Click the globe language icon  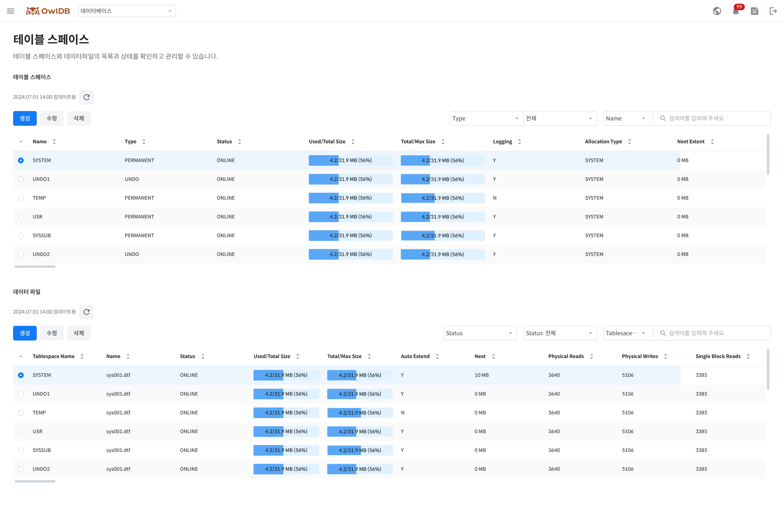click(x=717, y=11)
